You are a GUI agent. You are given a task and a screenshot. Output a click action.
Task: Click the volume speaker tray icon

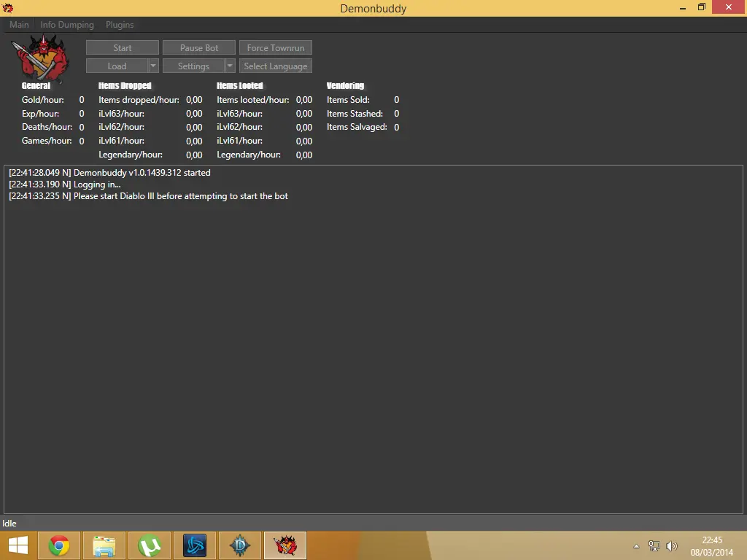(x=672, y=546)
